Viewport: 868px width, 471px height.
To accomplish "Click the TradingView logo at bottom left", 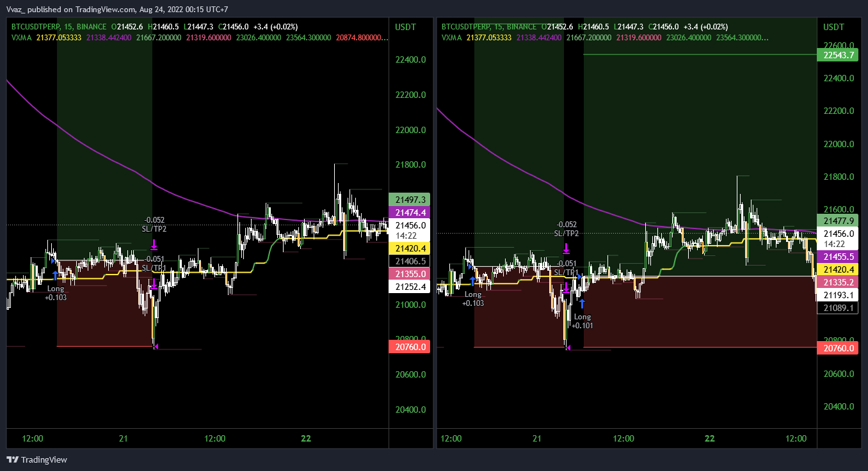I will pyautogui.click(x=36, y=459).
